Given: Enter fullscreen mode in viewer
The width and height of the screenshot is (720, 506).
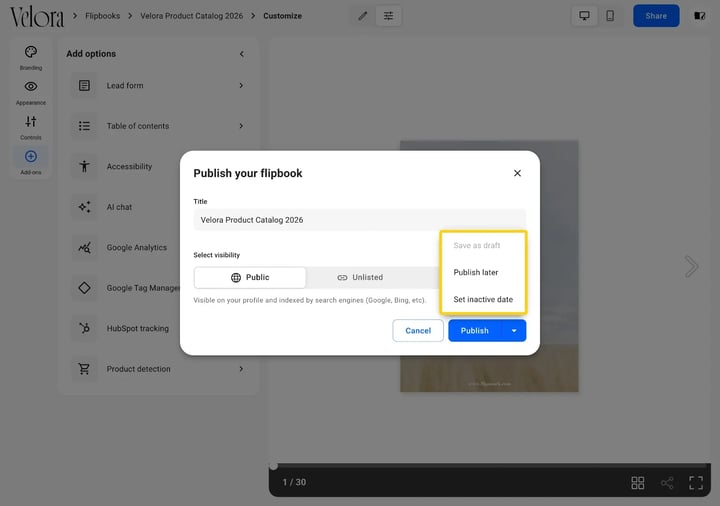Looking at the screenshot, I should (696, 483).
